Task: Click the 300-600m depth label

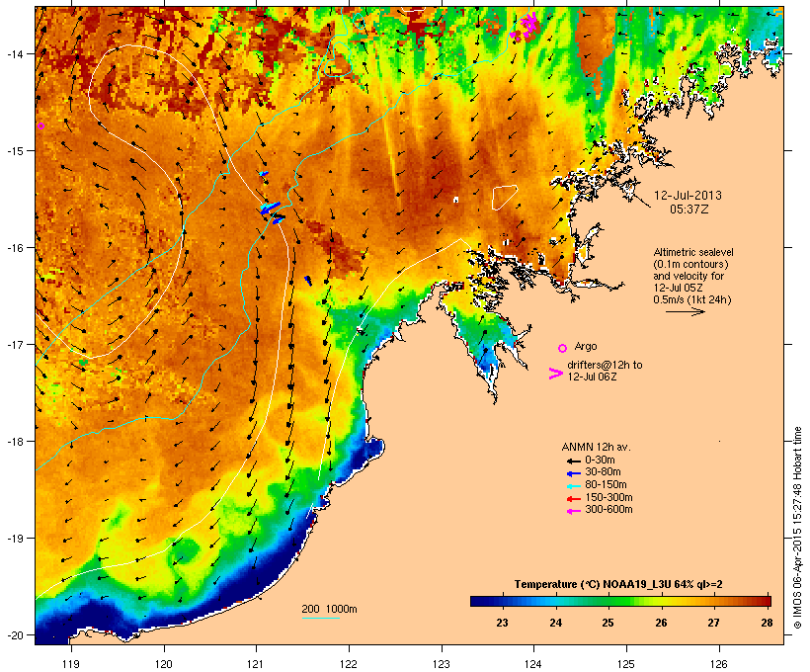Action: [x=608, y=510]
